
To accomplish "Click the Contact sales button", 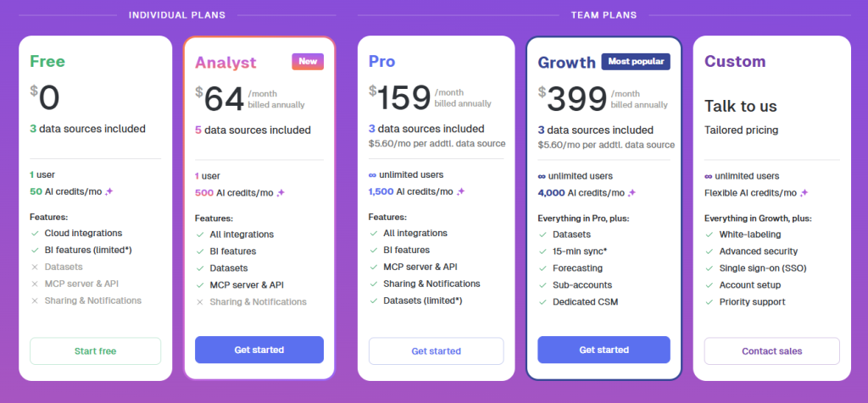I will [771, 351].
